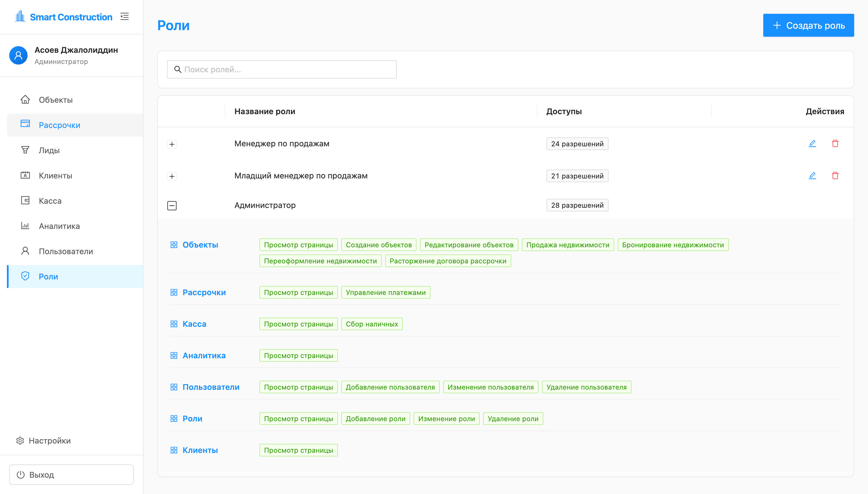Delete the Менеджер по продажам role
The height and width of the screenshot is (494, 868).
pyautogui.click(x=835, y=143)
